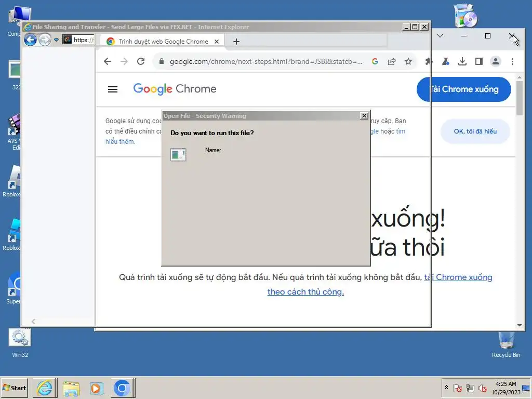Close the Open File Security Warning dialog
The image size is (532, 399).
click(x=364, y=116)
